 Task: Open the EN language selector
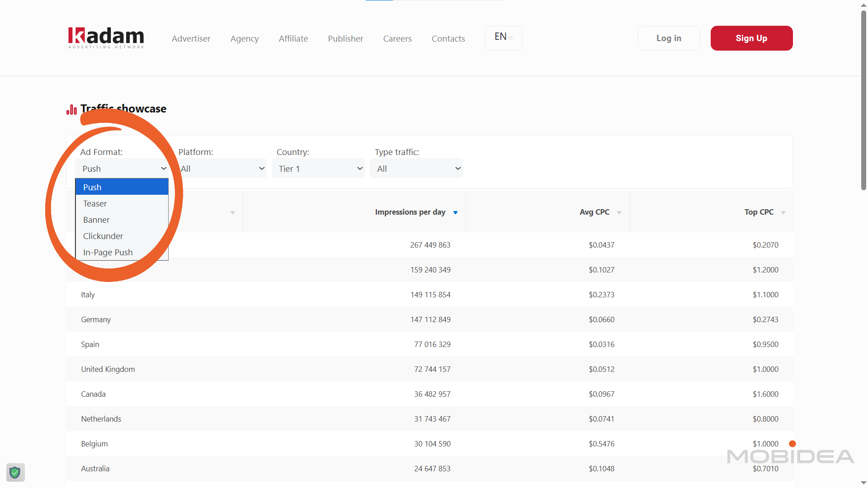click(504, 38)
